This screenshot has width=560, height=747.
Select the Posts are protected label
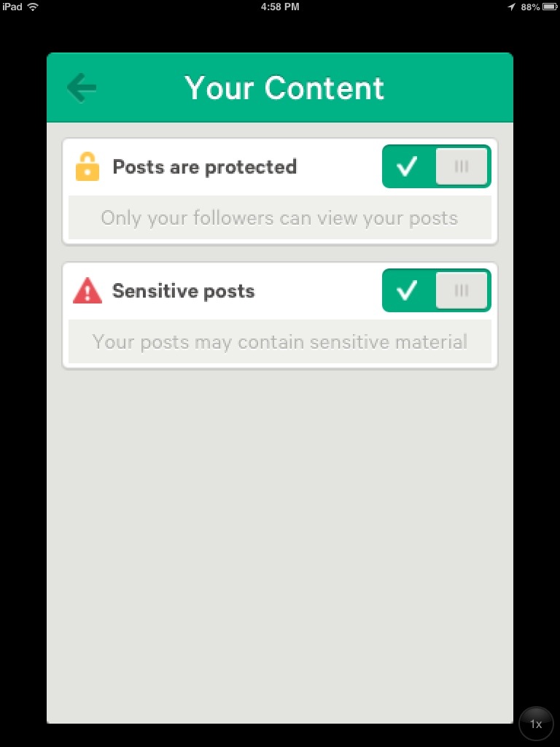pyautogui.click(x=204, y=167)
